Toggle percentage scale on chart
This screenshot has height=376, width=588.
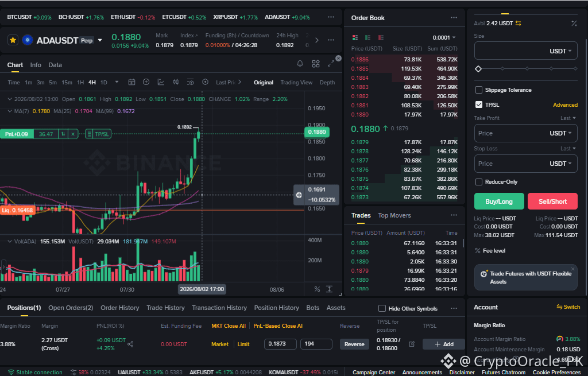pos(317,289)
